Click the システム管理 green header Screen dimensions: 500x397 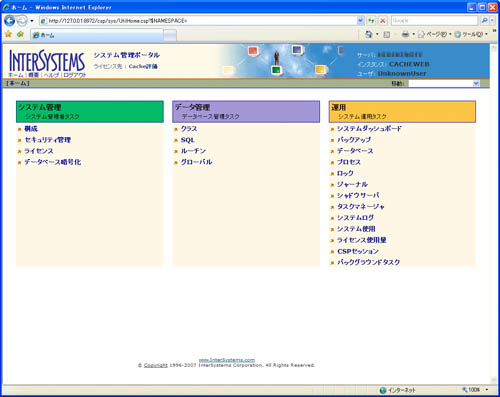point(90,112)
